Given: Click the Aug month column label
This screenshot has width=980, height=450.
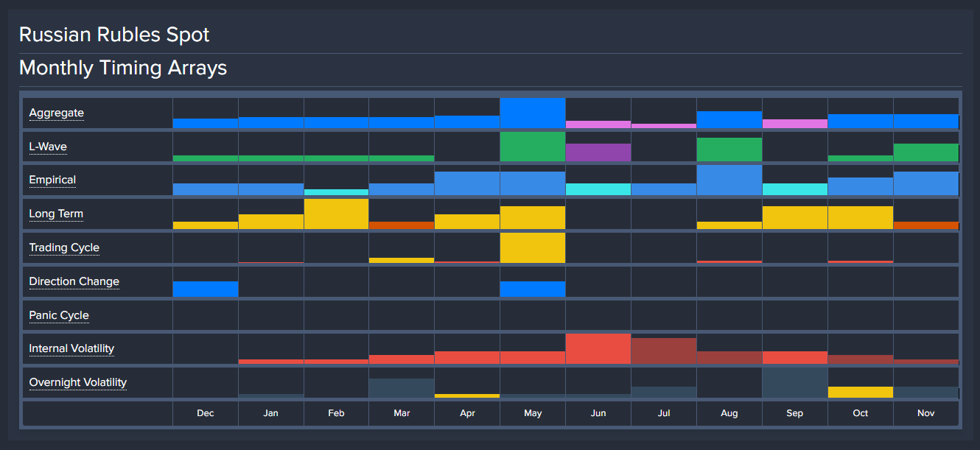Looking at the screenshot, I should point(729,413).
